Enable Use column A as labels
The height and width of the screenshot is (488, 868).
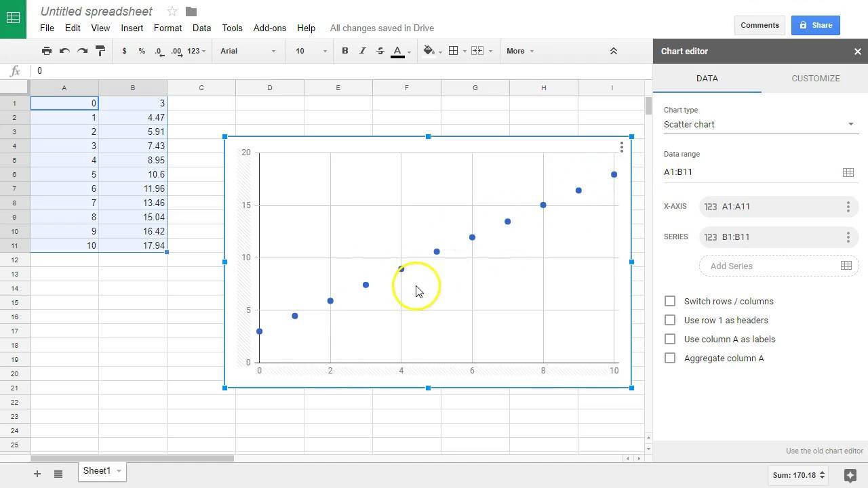coord(670,339)
